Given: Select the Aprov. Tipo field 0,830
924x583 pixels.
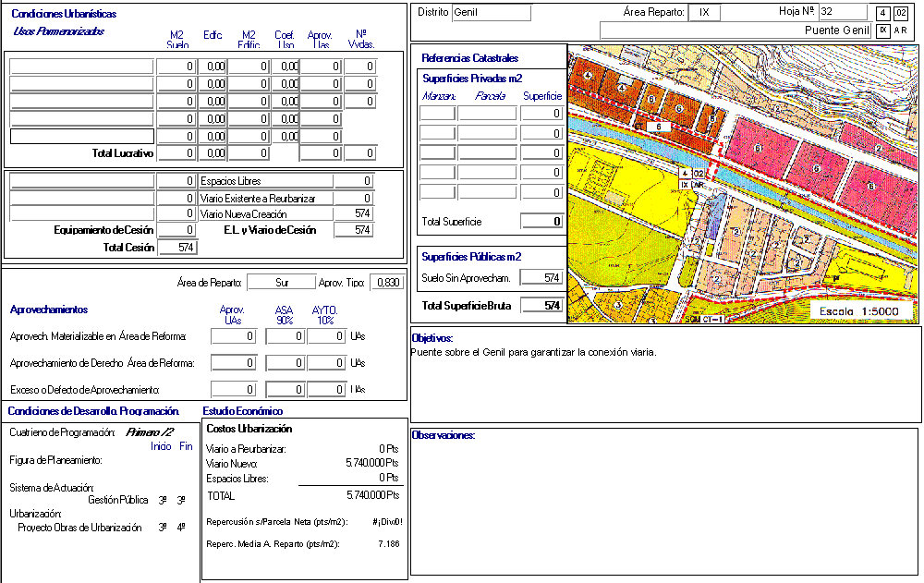Looking at the screenshot, I should click(386, 283).
